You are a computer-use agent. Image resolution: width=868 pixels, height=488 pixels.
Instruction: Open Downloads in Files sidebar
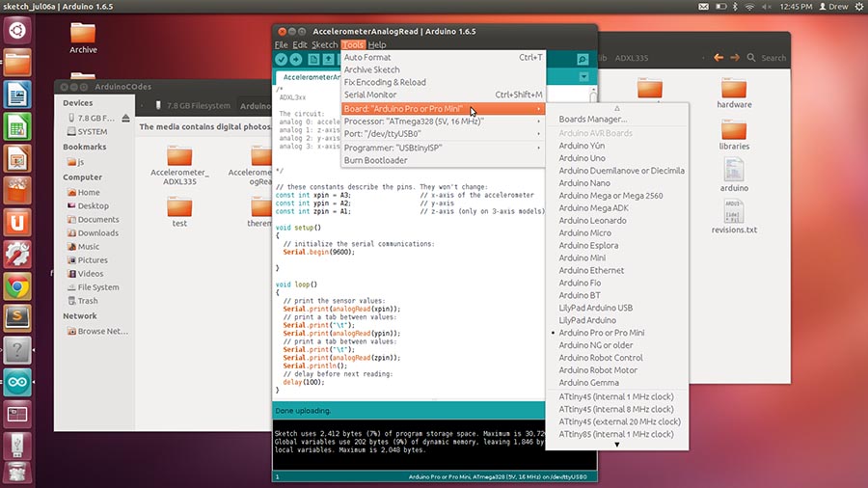click(x=97, y=233)
